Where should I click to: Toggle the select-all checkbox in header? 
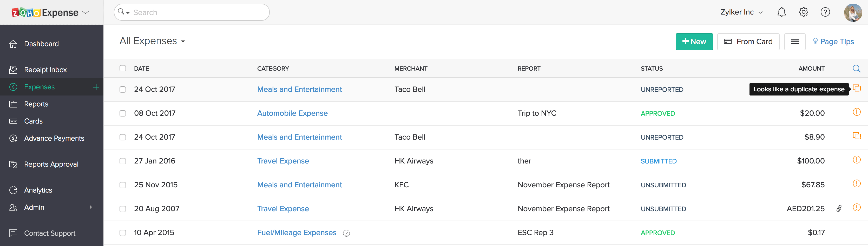[123, 68]
